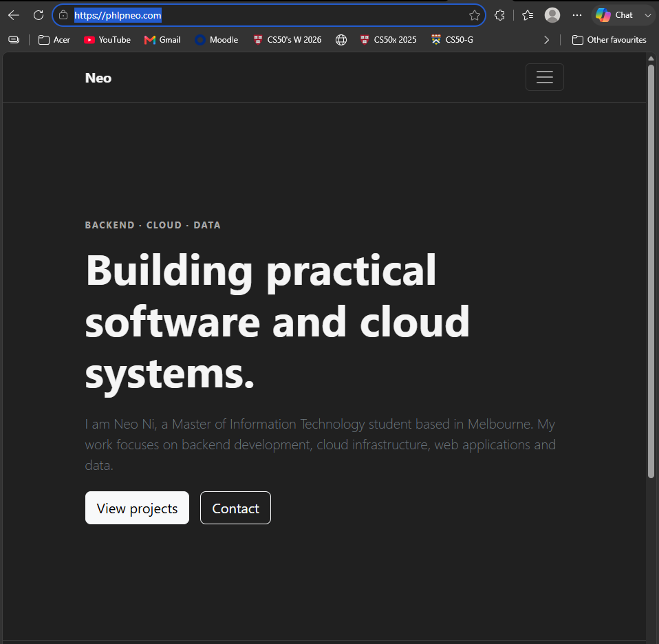
Task: Open the Other favourites folder
Action: pyautogui.click(x=609, y=40)
